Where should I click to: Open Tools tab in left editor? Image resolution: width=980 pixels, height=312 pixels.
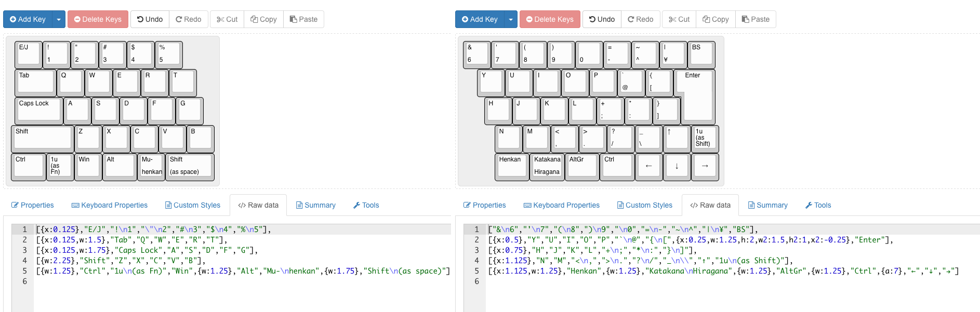click(366, 205)
